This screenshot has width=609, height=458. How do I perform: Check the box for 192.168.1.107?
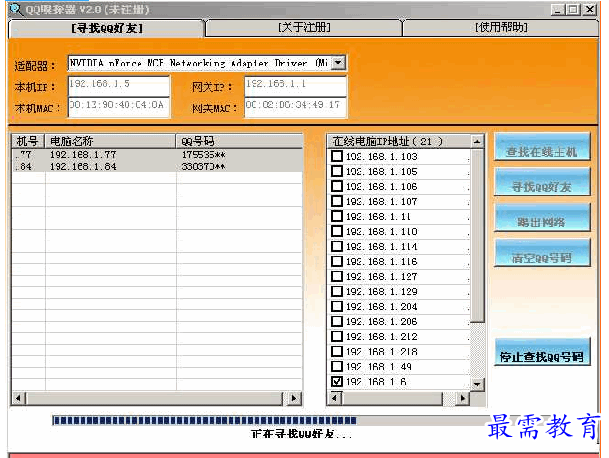pyautogui.click(x=337, y=201)
